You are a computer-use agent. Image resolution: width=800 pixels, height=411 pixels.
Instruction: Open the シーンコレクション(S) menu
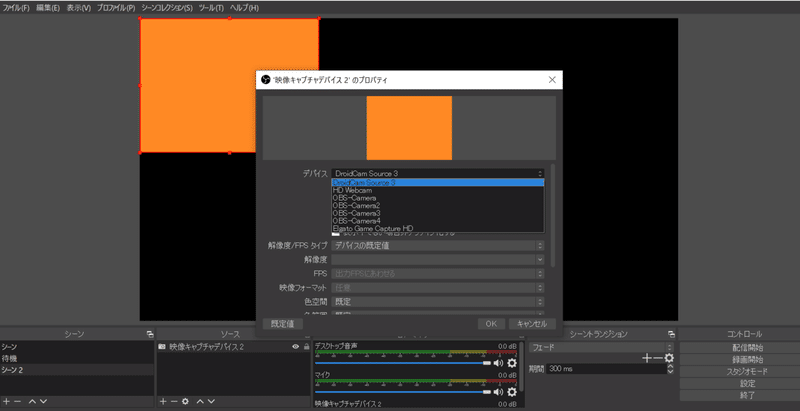[167, 8]
